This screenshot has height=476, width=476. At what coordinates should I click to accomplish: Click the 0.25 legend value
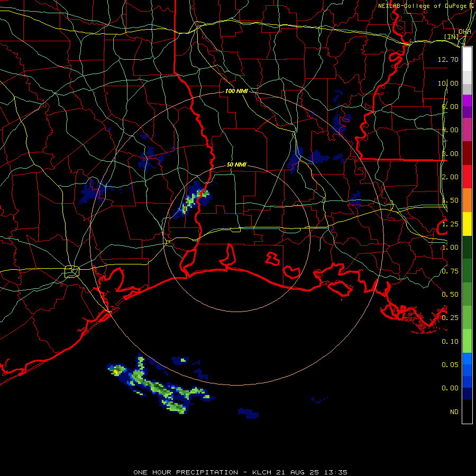click(450, 318)
